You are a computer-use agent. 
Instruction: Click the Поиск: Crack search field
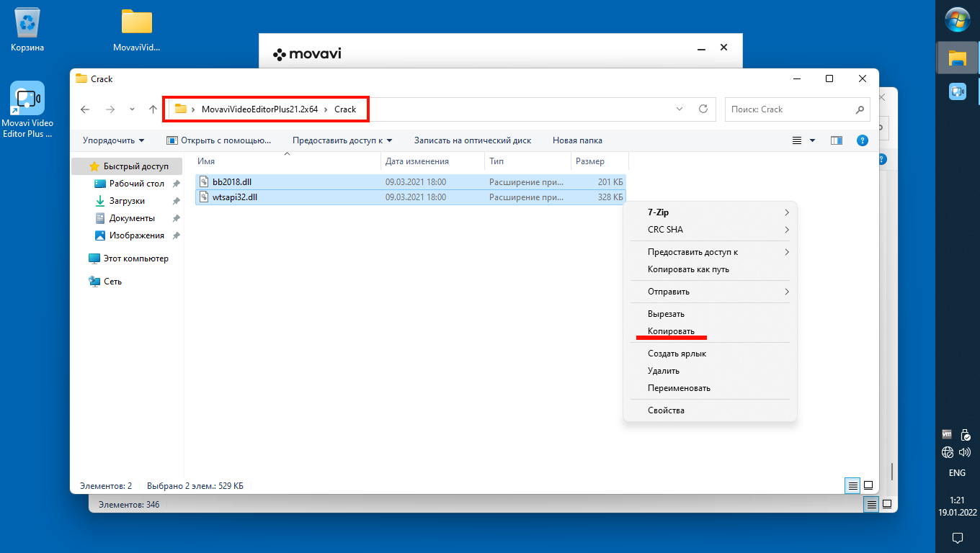[x=789, y=109]
